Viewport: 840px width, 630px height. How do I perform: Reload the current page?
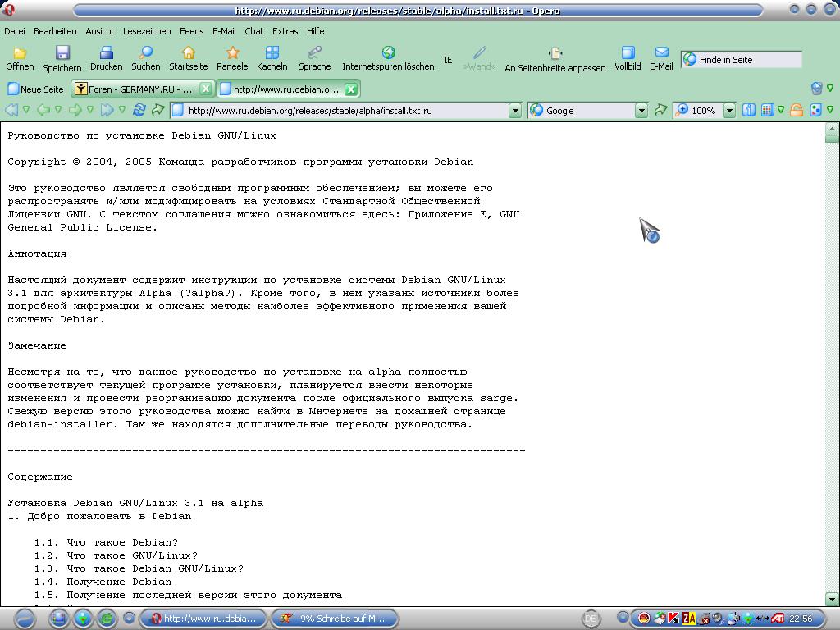click(139, 111)
